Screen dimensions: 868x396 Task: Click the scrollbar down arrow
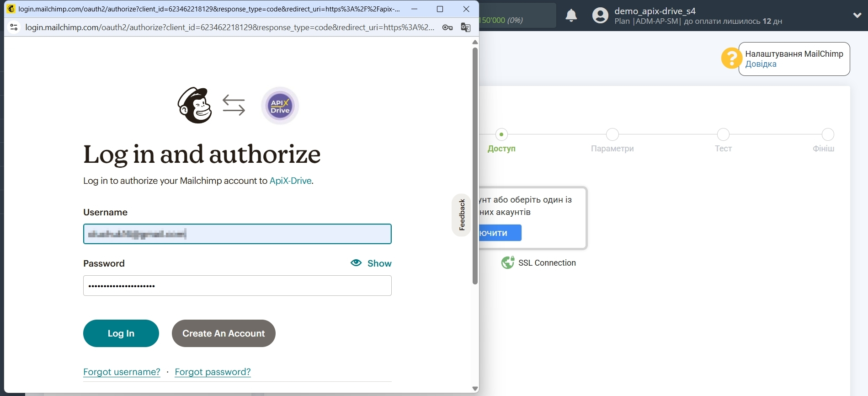475,389
